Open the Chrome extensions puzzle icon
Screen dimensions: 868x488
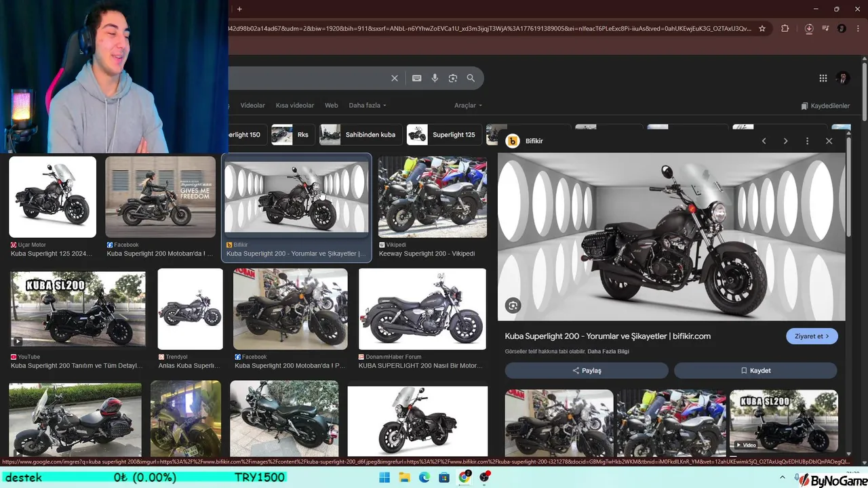[x=785, y=28]
